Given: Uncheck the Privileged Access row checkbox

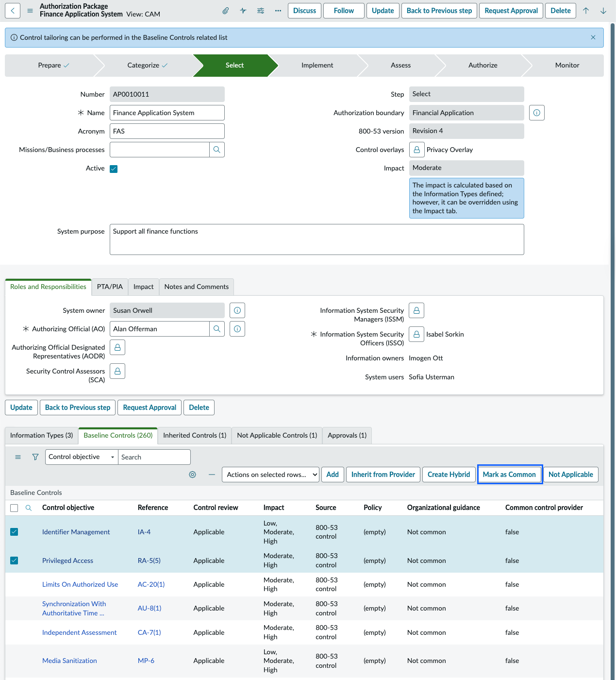Looking at the screenshot, I should [14, 561].
